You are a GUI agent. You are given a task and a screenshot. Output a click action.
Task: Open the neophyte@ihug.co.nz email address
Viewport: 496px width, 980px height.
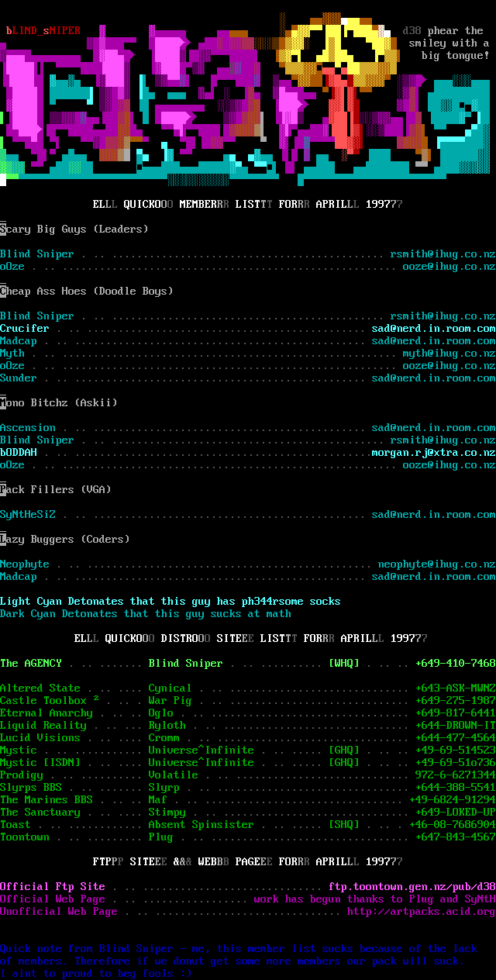pyautogui.click(x=436, y=564)
